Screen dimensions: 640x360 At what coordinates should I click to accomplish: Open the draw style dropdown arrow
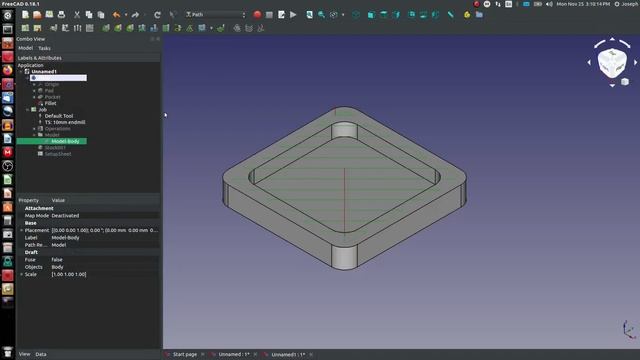pyautogui.click(x=343, y=15)
